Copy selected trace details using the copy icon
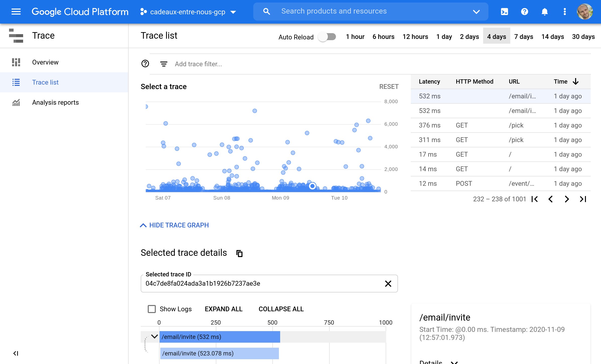 pyautogui.click(x=239, y=253)
